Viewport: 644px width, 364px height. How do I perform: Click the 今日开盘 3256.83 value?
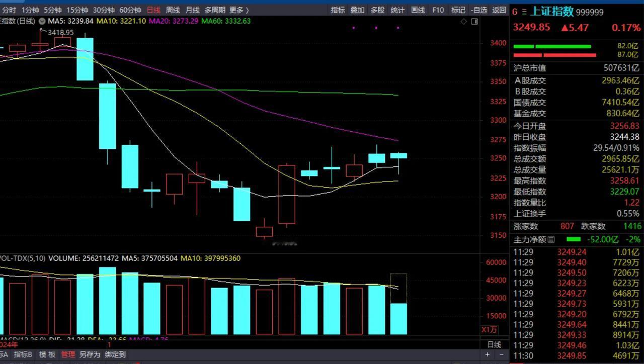[624, 126]
